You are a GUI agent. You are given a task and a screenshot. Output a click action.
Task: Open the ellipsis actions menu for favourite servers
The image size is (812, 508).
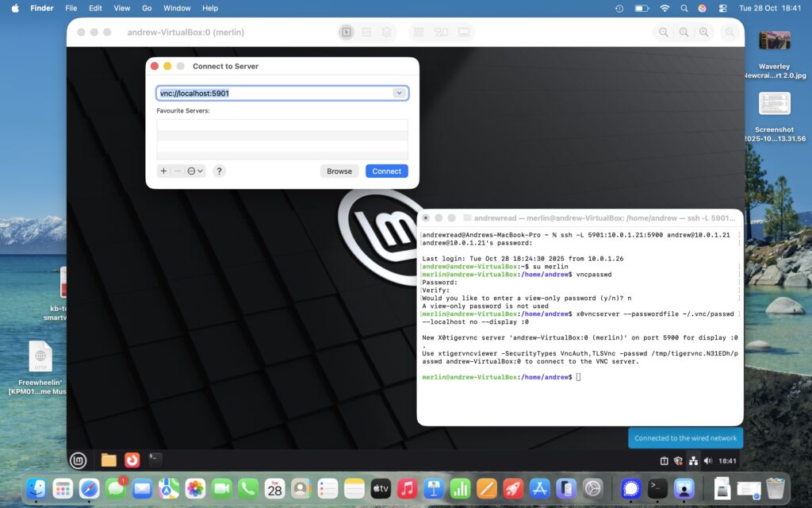pos(195,171)
